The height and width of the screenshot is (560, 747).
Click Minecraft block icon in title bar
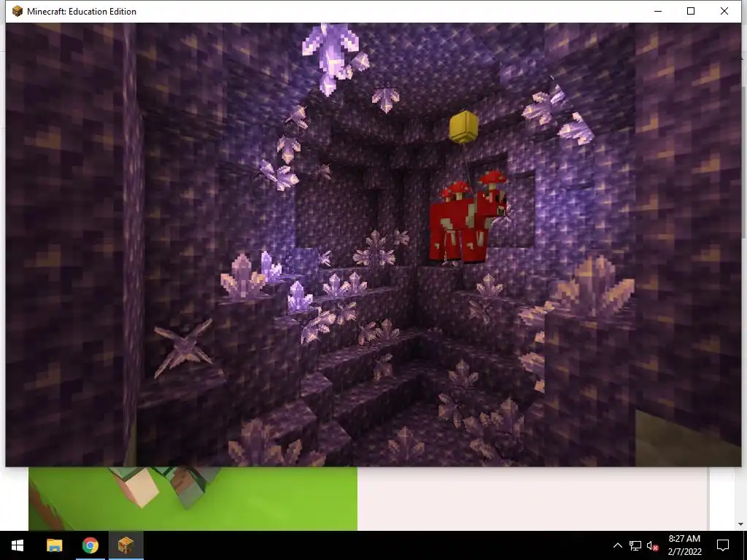[x=18, y=11]
